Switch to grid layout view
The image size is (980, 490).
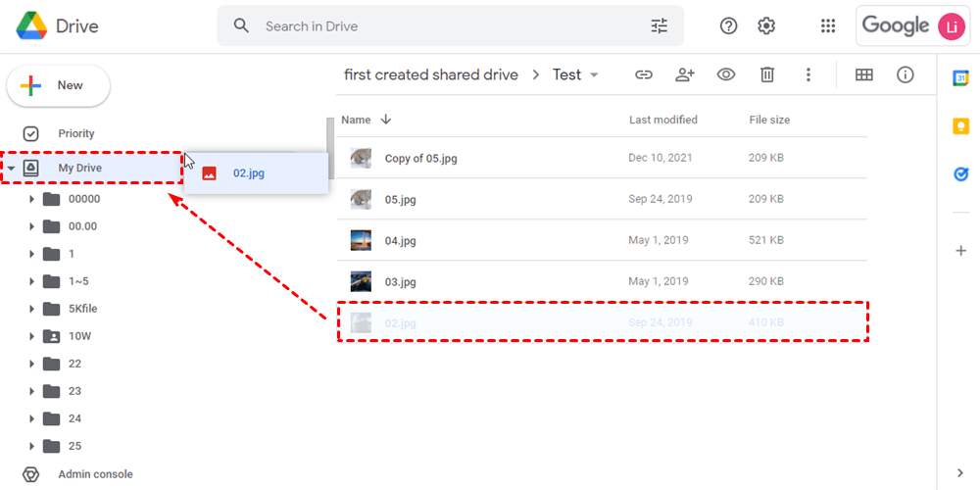pyautogui.click(x=864, y=74)
